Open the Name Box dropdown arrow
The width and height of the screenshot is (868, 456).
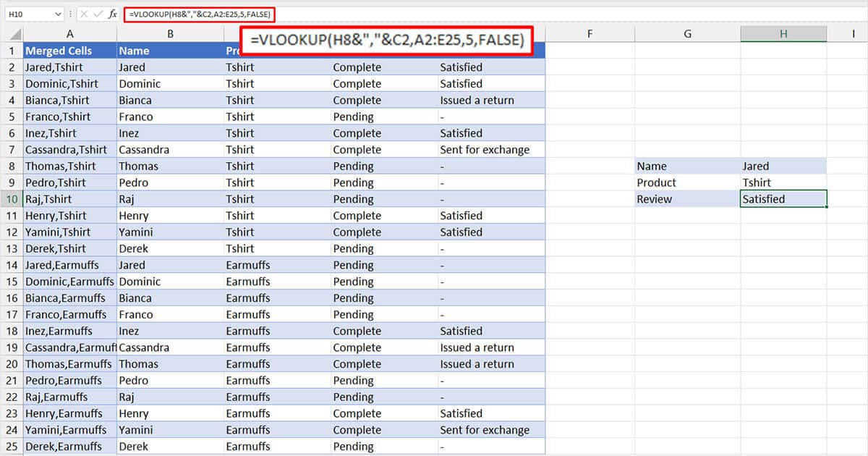58,13
